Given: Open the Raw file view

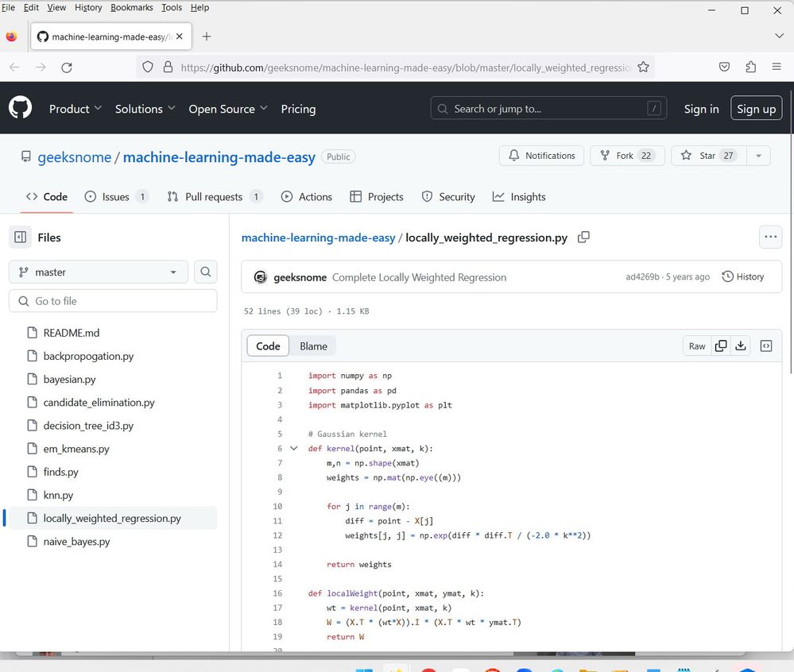Looking at the screenshot, I should point(697,346).
